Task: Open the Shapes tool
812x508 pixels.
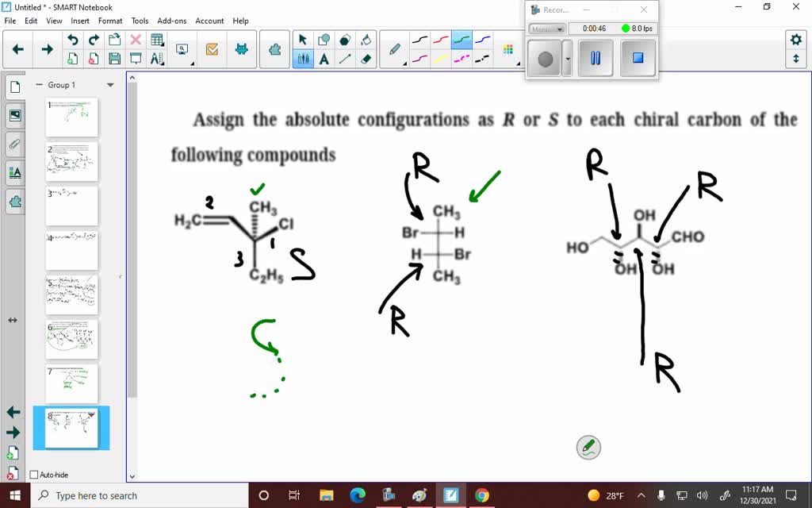Action: pyautogui.click(x=325, y=38)
